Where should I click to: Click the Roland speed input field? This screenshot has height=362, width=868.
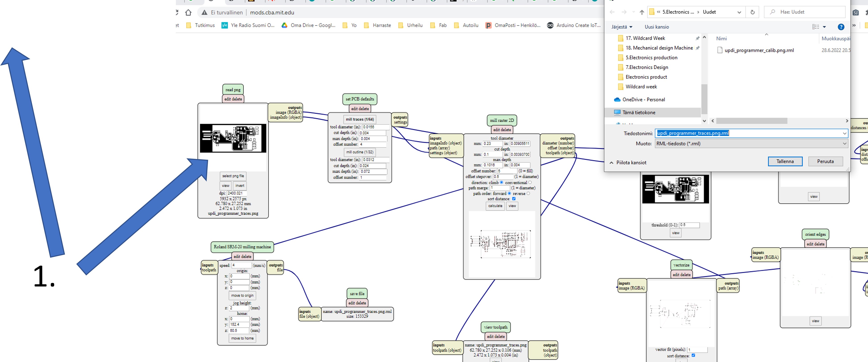(241, 265)
